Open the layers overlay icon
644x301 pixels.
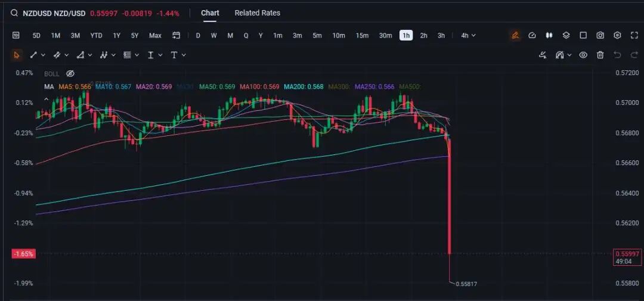point(566,35)
